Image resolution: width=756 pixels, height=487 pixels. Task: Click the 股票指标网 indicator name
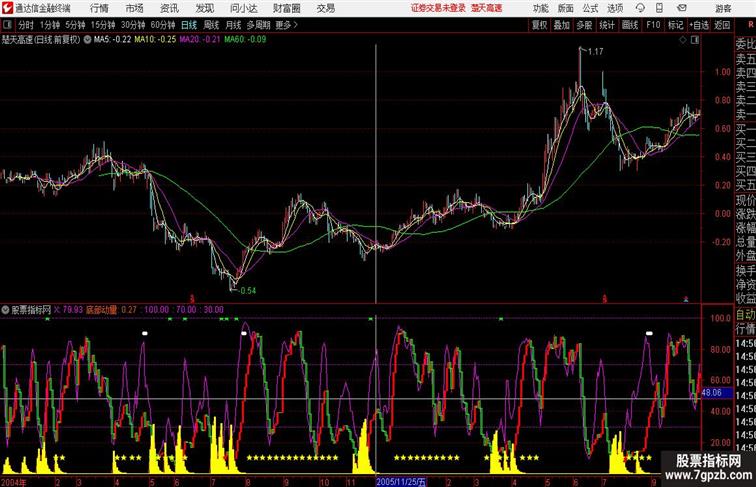(x=31, y=310)
